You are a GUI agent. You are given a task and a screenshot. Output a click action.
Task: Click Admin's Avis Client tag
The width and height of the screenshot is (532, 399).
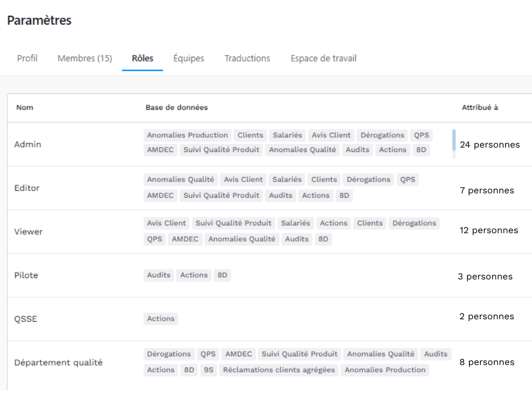pos(331,135)
